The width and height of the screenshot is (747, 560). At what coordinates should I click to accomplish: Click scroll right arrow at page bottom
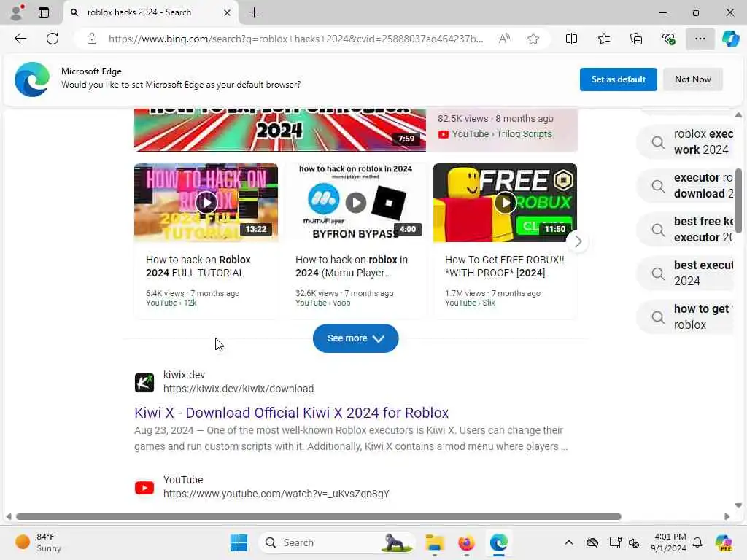coord(727,517)
